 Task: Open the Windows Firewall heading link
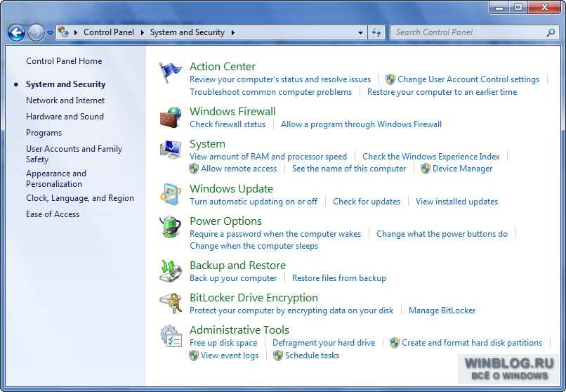(232, 111)
